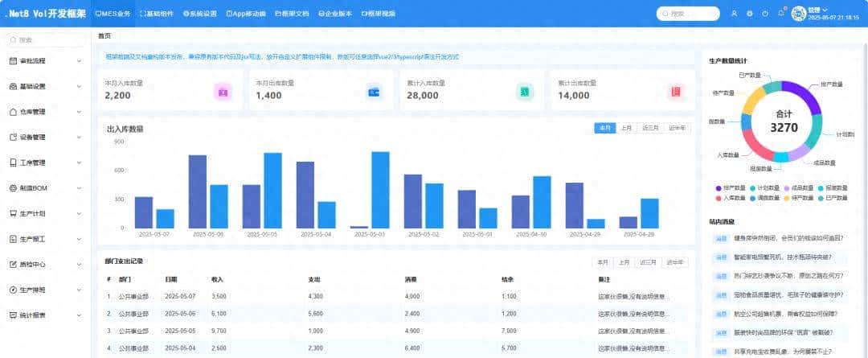This screenshot has width=868, height=358.
Task: Click the blue 本月出库数量 wallet icon
Action: click(374, 92)
